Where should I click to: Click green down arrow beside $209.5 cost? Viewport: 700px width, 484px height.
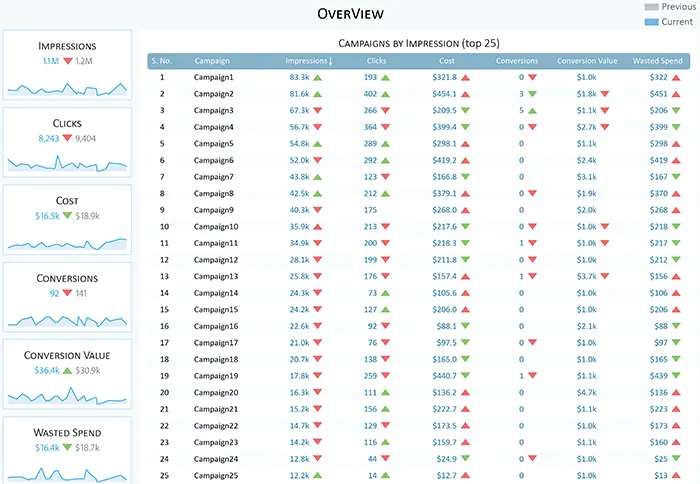[x=466, y=110]
